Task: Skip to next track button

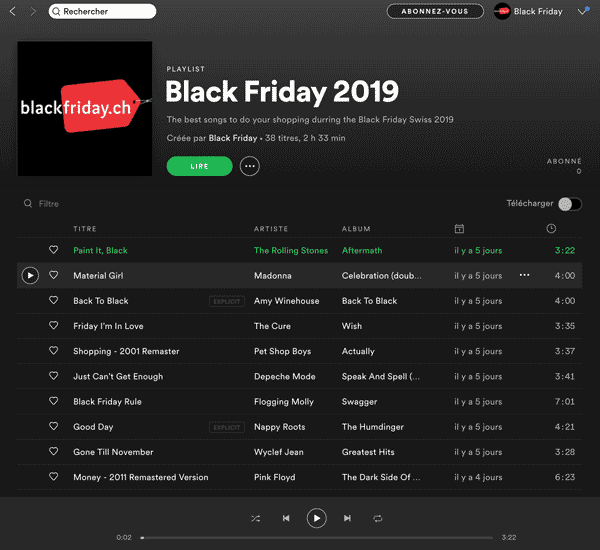Action: pos(347,518)
